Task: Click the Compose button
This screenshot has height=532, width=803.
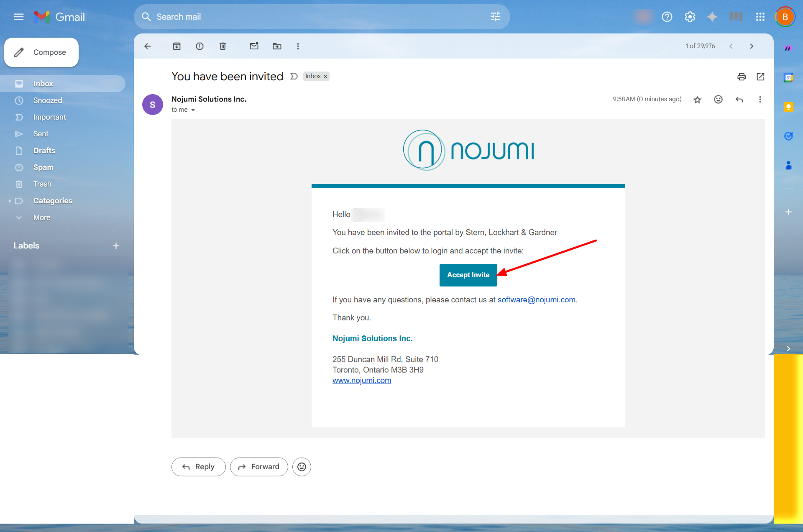Action: pos(41,52)
